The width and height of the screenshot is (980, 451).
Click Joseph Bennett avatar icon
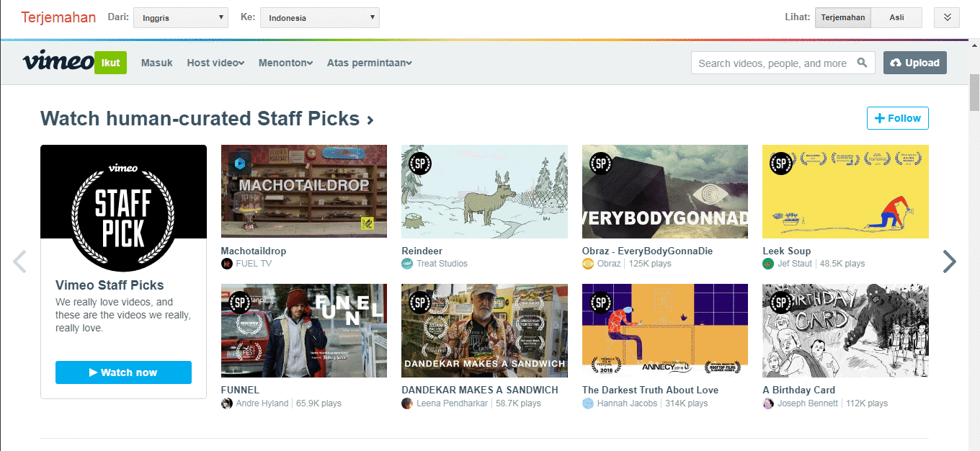(768, 403)
